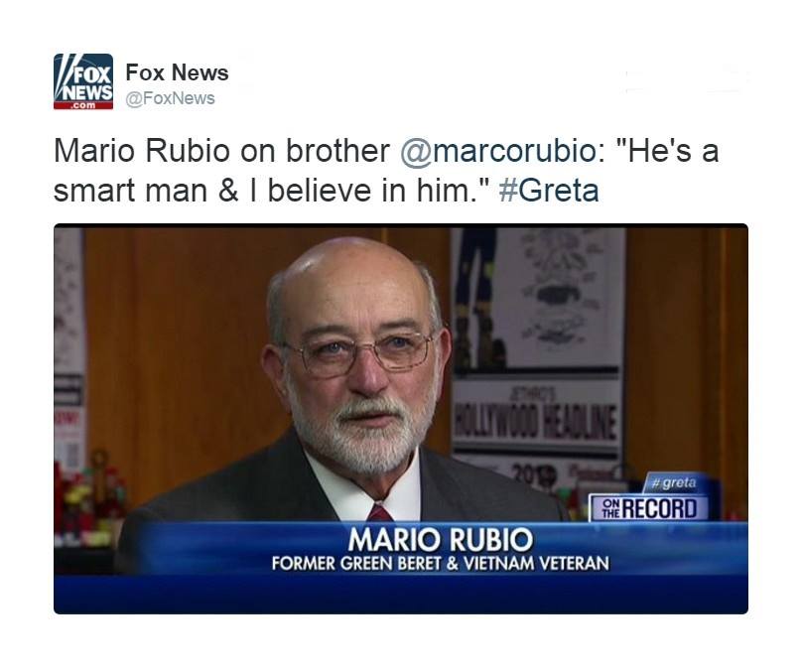Viewport: 802px width, 672px height.
Task: Click the On the Record logo
Action: [649, 508]
